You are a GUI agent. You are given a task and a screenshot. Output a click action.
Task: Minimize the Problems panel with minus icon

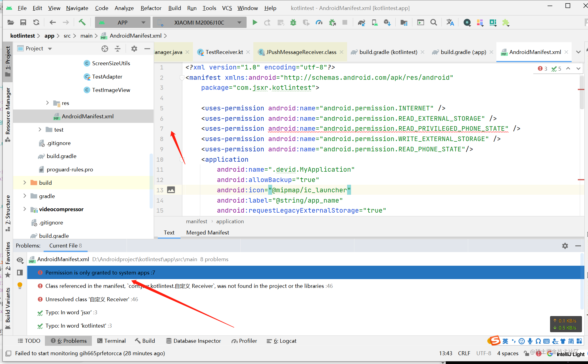click(578, 246)
